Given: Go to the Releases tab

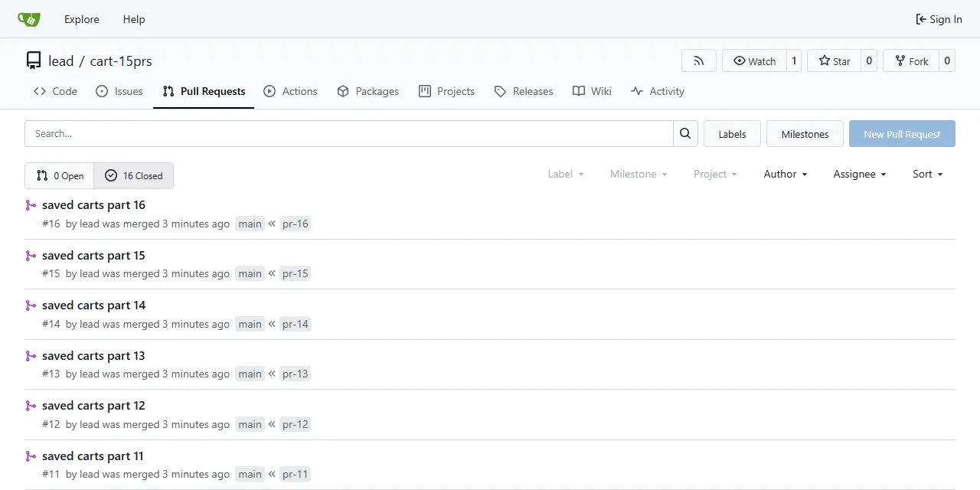Looking at the screenshot, I should point(524,91).
